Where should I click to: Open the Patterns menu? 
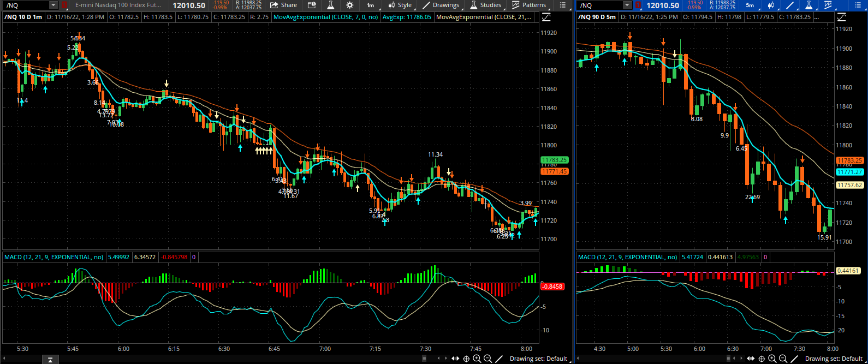point(529,5)
